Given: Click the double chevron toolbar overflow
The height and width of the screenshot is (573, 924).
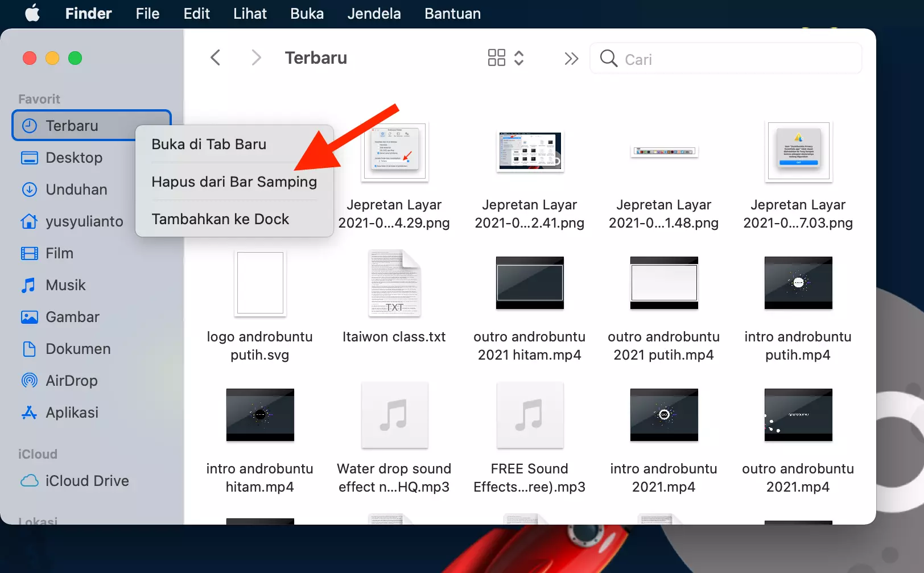Looking at the screenshot, I should tap(571, 58).
